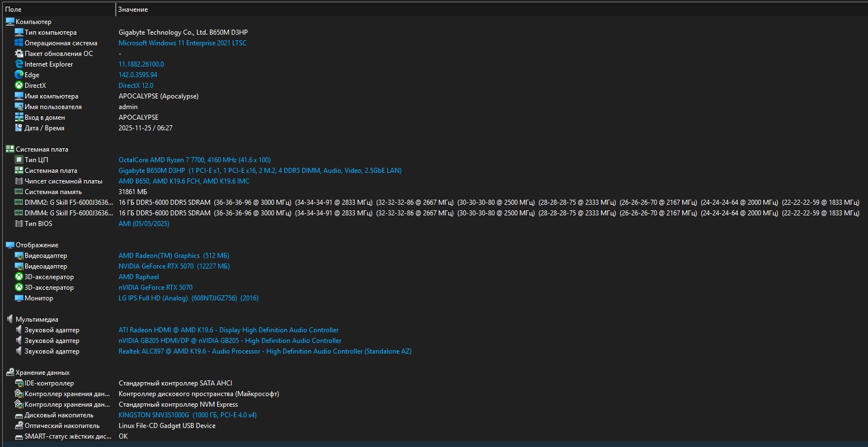Screen dimensions: 868x447
Task: Select the Хранение данных group icon
Action: coord(10,373)
